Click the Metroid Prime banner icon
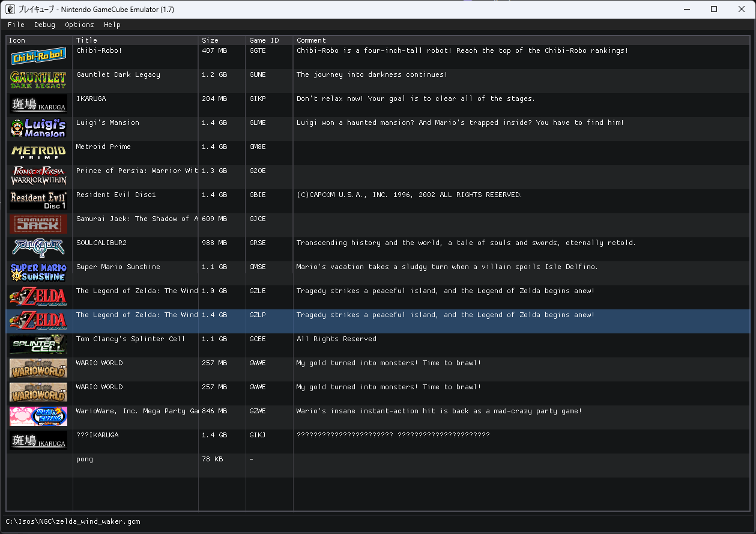 [38, 153]
